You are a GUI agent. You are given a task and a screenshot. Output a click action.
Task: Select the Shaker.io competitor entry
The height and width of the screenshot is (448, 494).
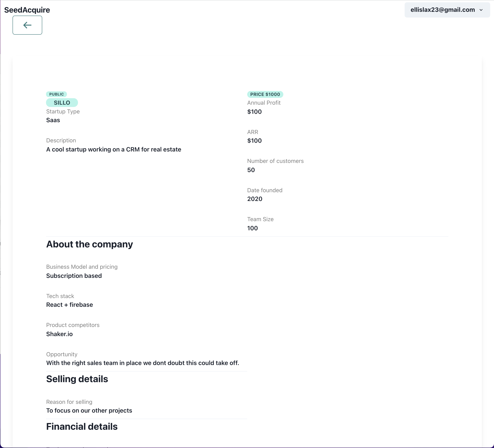click(x=59, y=334)
